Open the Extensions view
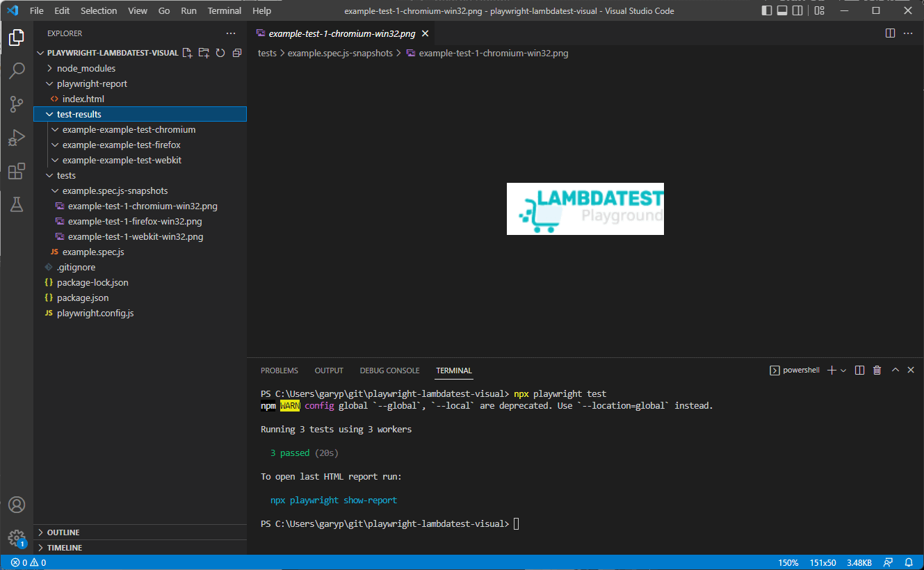The image size is (924, 570). point(17,171)
